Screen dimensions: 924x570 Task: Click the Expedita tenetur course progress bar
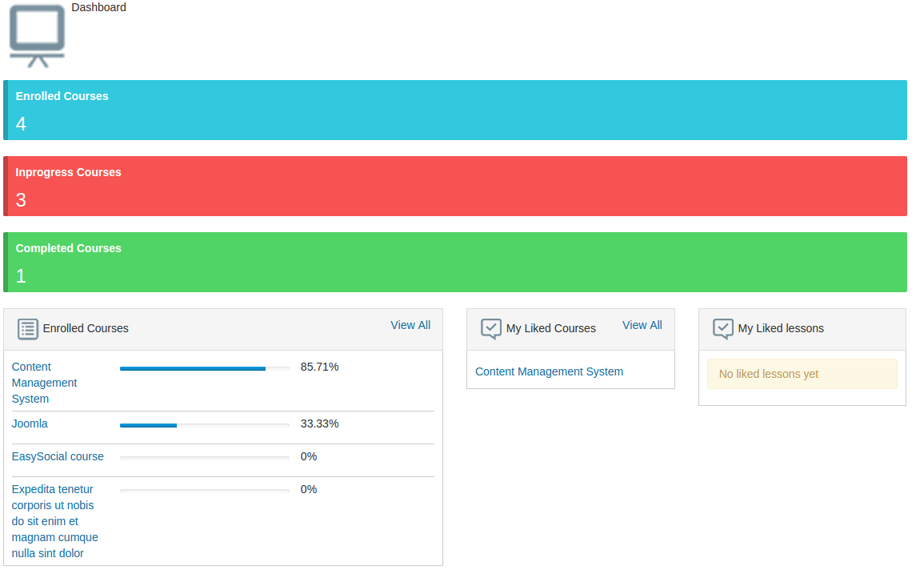pyautogui.click(x=204, y=490)
